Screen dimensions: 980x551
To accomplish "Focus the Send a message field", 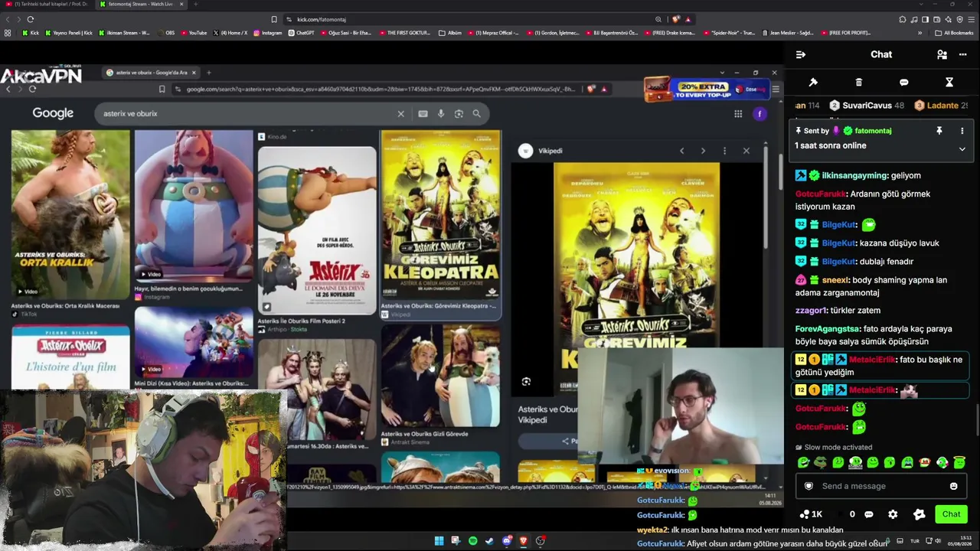I will [x=881, y=486].
